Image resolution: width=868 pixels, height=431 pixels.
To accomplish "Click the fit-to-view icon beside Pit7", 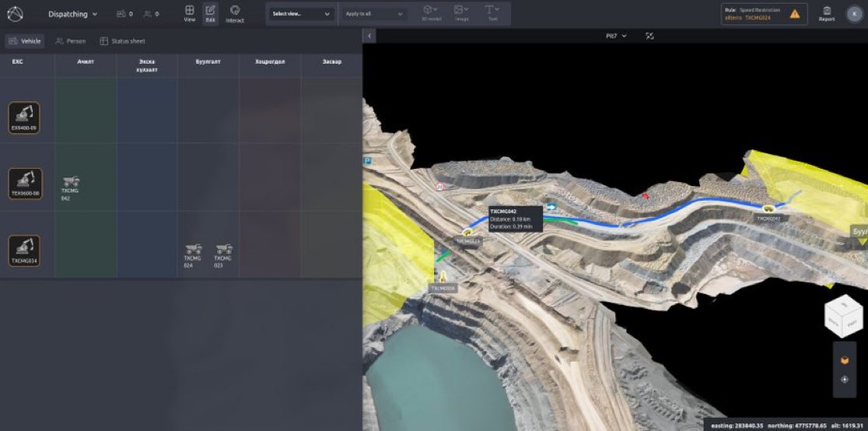I will 650,36.
